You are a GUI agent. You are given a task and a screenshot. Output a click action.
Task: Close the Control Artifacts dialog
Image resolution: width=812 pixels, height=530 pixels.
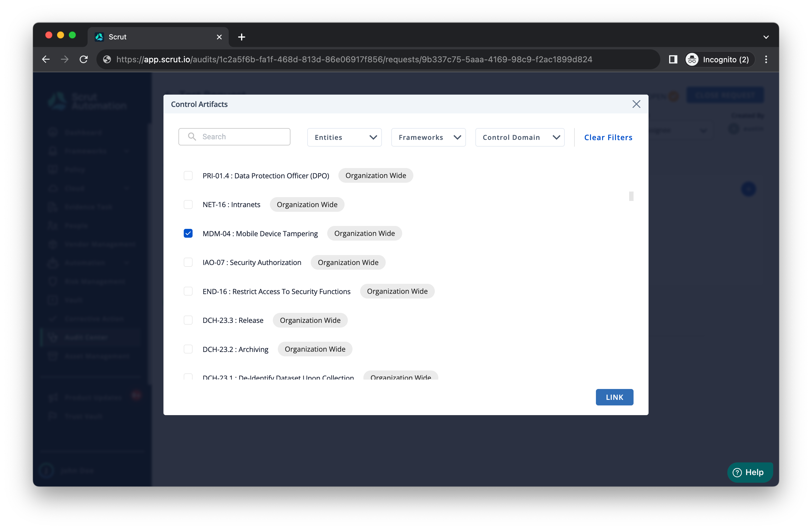tap(636, 104)
